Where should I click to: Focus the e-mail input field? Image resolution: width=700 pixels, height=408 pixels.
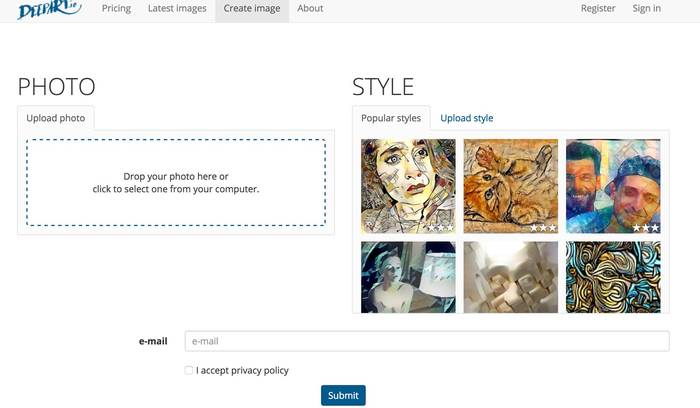427,341
